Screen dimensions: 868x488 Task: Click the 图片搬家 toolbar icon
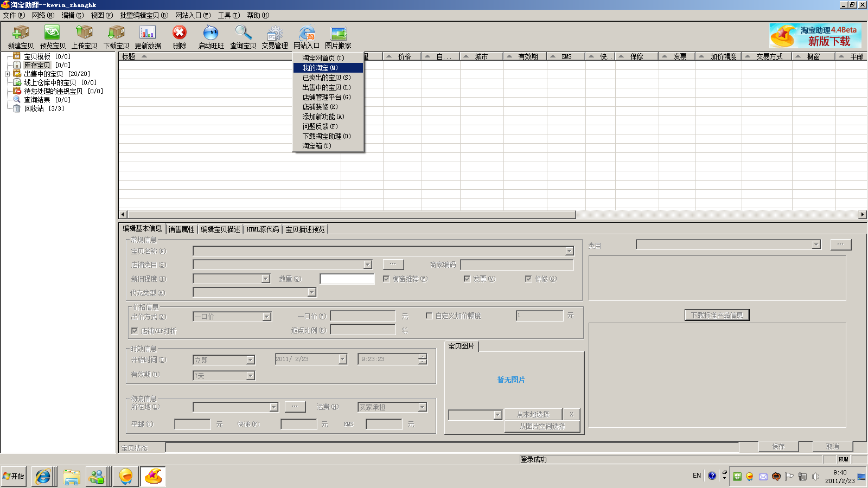pyautogui.click(x=338, y=37)
